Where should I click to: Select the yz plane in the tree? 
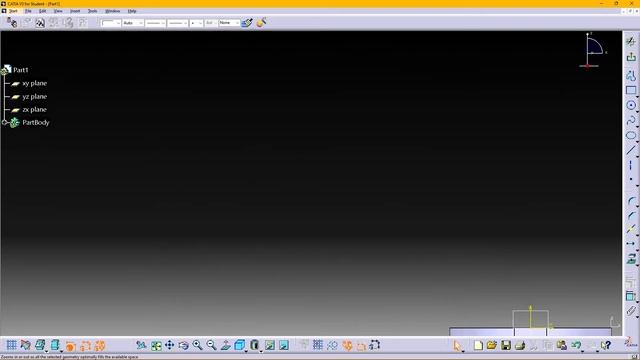pos(35,96)
